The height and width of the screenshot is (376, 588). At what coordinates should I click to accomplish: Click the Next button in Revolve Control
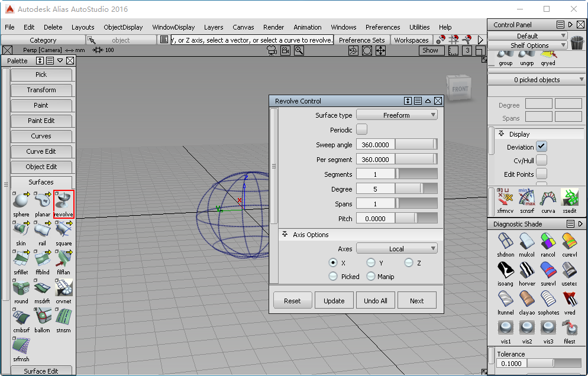(x=416, y=300)
